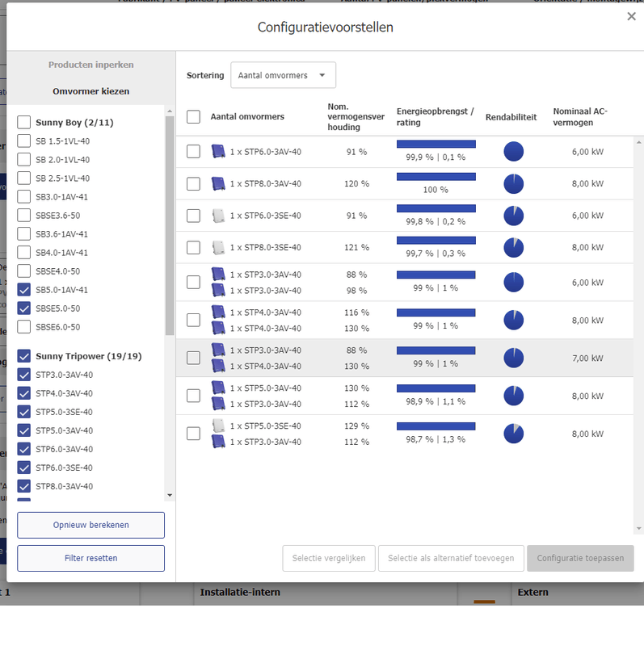The width and height of the screenshot is (644, 646).
Task: Click energy yield bar showing 100 %
Action: click(436, 176)
